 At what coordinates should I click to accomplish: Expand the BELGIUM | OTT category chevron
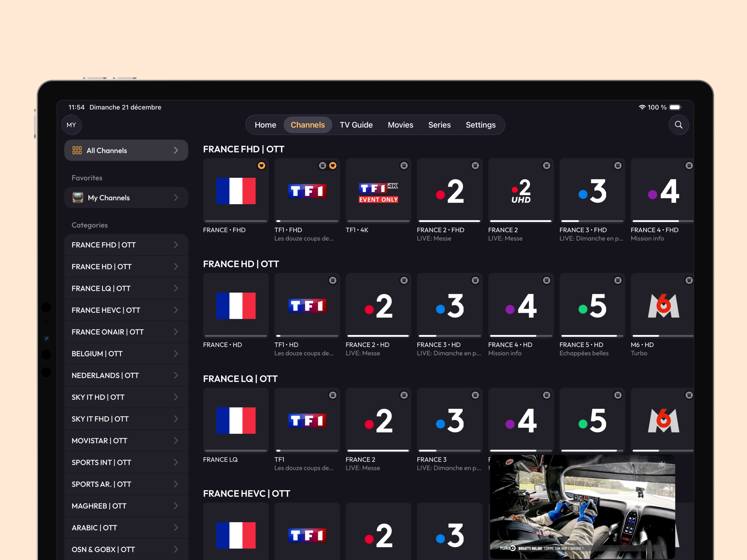[x=176, y=354]
